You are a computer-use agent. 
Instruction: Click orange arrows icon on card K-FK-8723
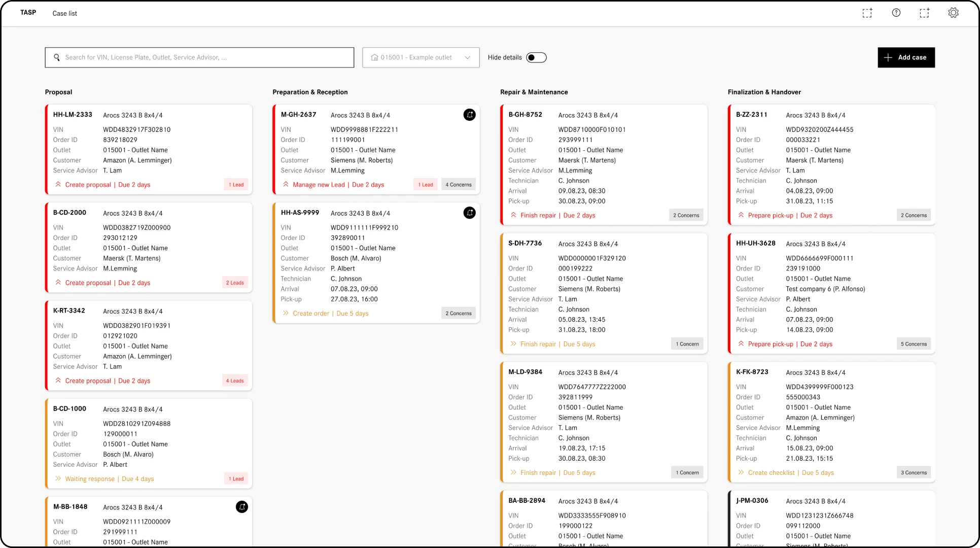(x=741, y=472)
